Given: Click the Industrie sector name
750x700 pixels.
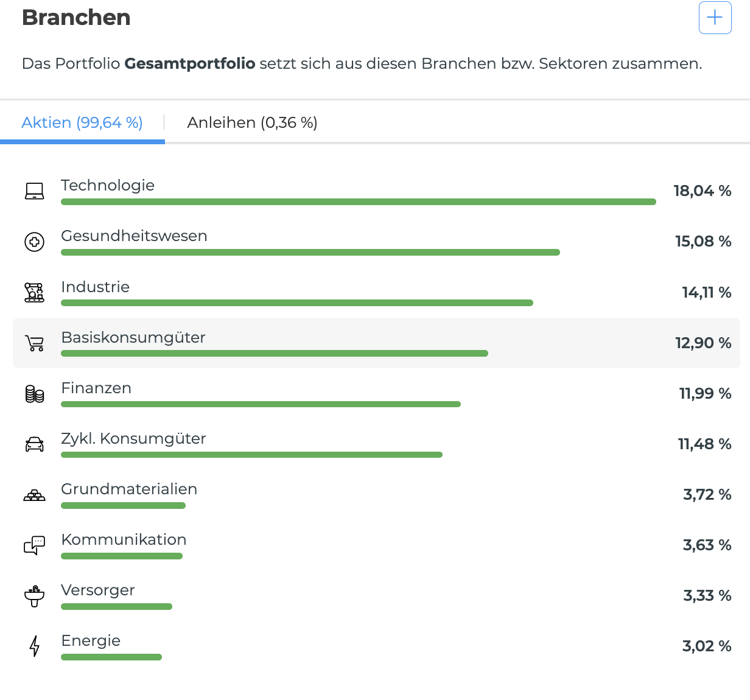Looking at the screenshot, I should pyautogui.click(x=96, y=287).
